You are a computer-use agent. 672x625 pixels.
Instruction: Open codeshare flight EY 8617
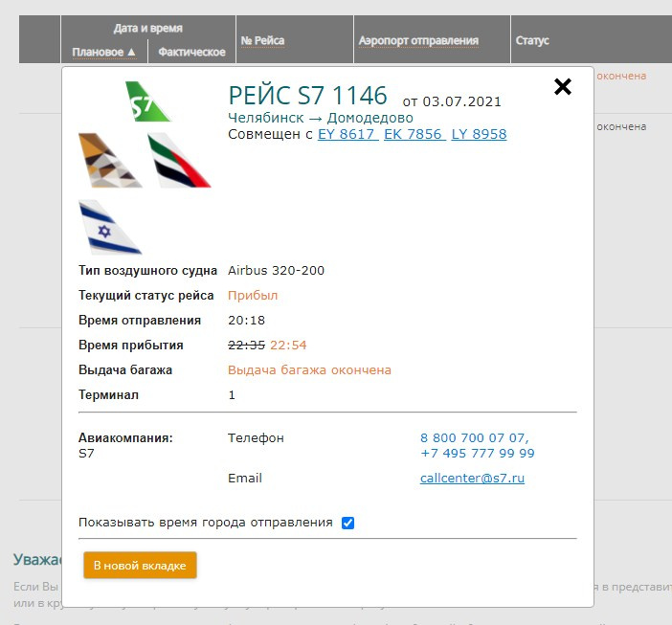tap(347, 134)
